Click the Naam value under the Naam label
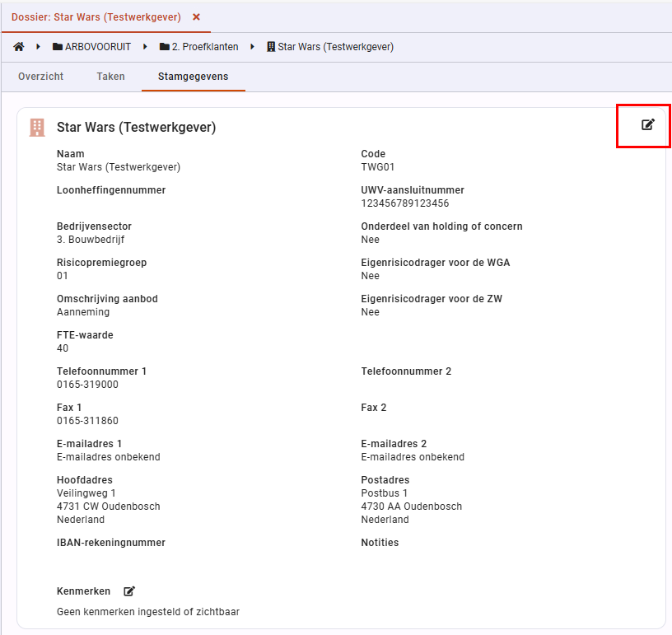The width and height of the screenshot is (672, 635). (x=119, y=167)
